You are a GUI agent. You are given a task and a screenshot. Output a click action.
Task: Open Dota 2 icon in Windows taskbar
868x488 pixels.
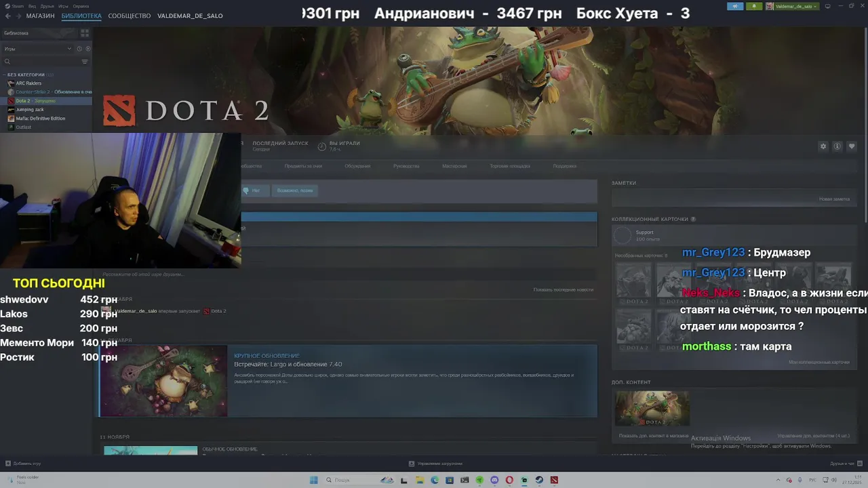554,480
